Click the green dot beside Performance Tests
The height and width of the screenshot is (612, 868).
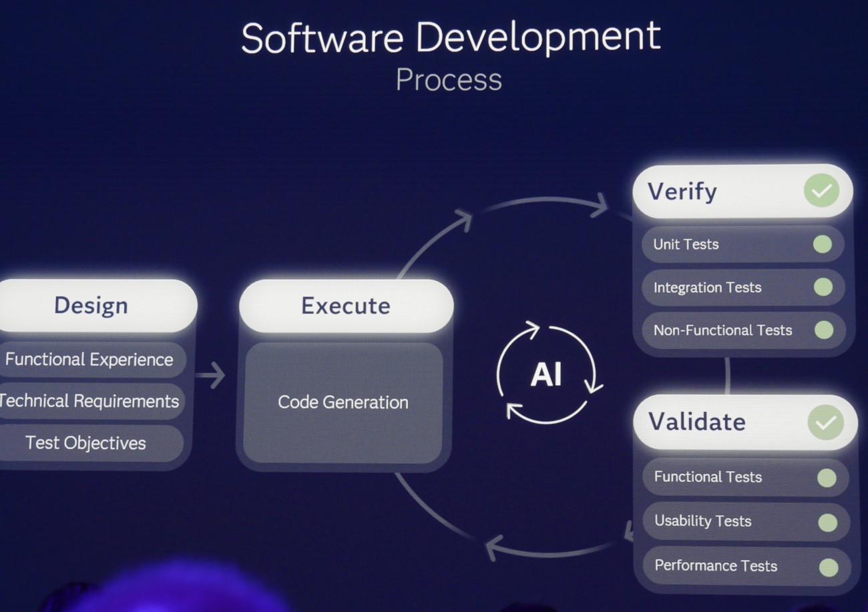(x=828, y=567)
